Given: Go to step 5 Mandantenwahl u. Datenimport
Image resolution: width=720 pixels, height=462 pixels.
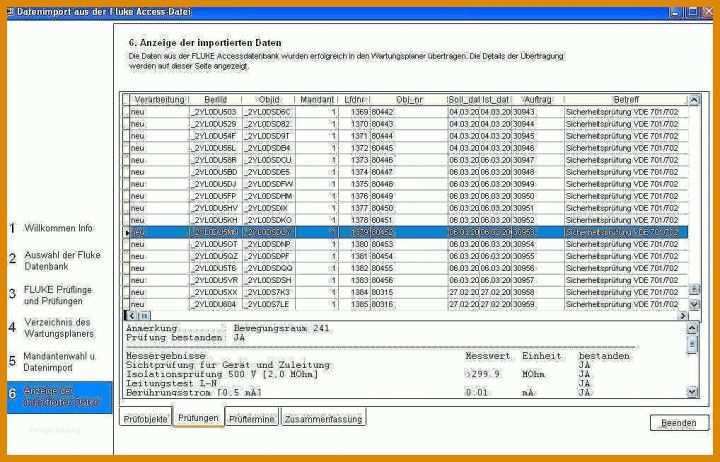Looking at the screenshot, I should pos(53,362).
